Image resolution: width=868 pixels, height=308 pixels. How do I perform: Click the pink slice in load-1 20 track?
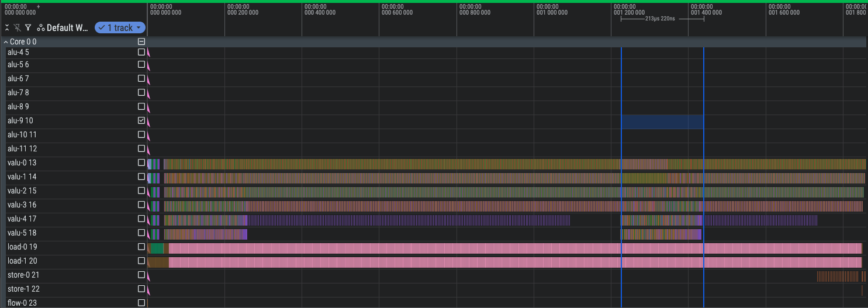516,262
